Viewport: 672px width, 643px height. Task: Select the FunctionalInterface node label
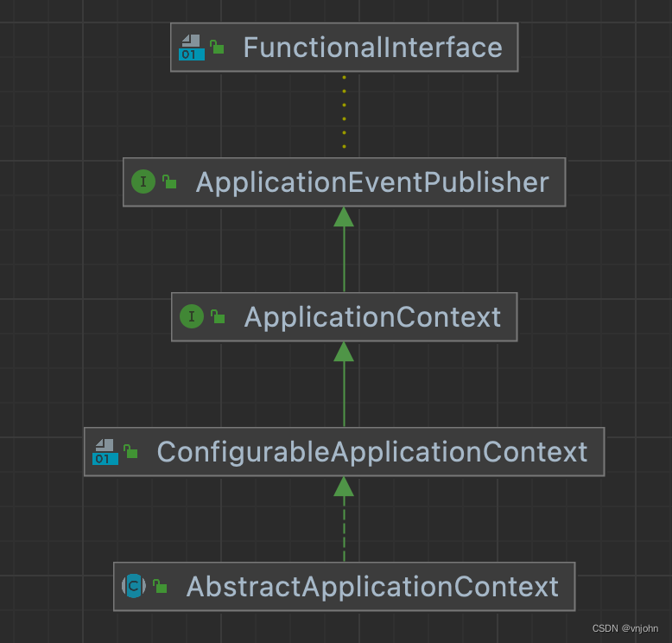click(x=372, y=48)
